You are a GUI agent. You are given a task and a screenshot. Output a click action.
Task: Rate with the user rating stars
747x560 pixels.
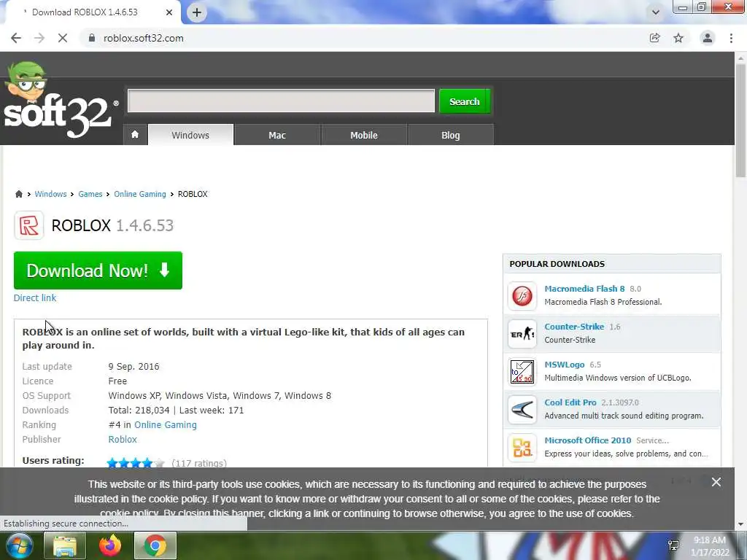tap(136, 463)
